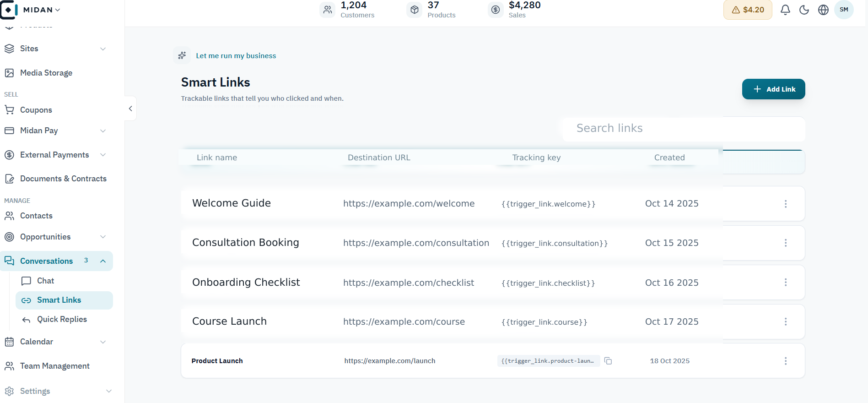Viewport: 868px width, 403px height.
Task: Collapse the Conversations section chevron
Action: (103, 261)
